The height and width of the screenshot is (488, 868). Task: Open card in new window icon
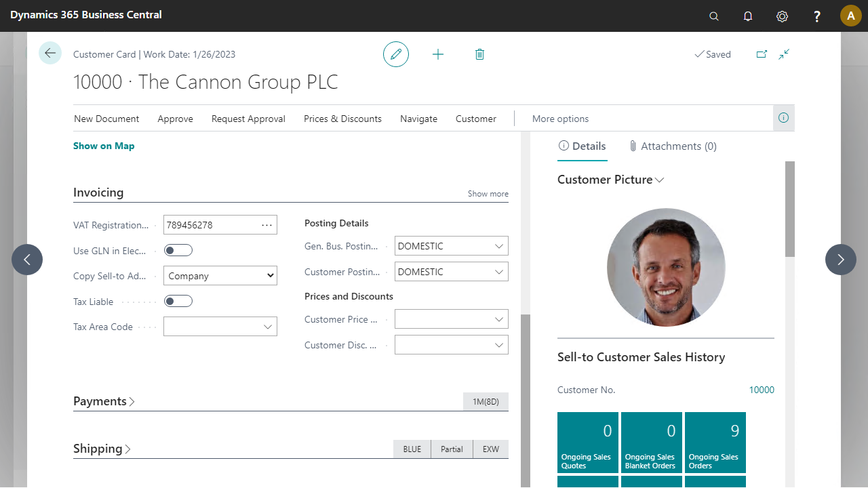[x=762, y=54]
